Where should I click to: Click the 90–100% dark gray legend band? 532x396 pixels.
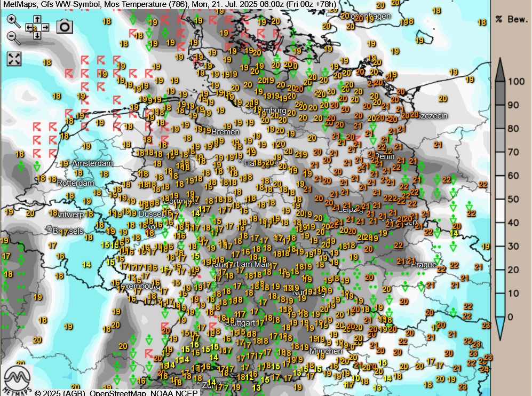point(500,93)
